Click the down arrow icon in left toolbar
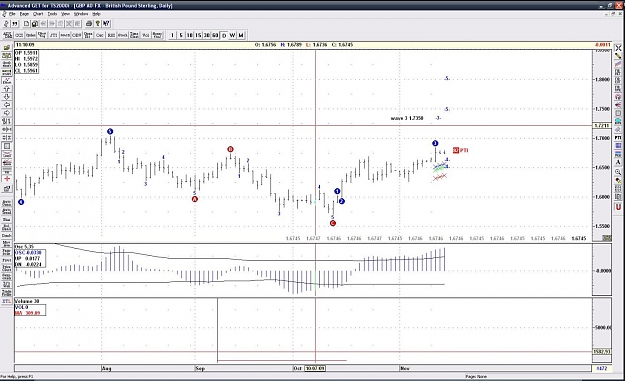Viewport: 625px width, 381px height. pos(7,97)
